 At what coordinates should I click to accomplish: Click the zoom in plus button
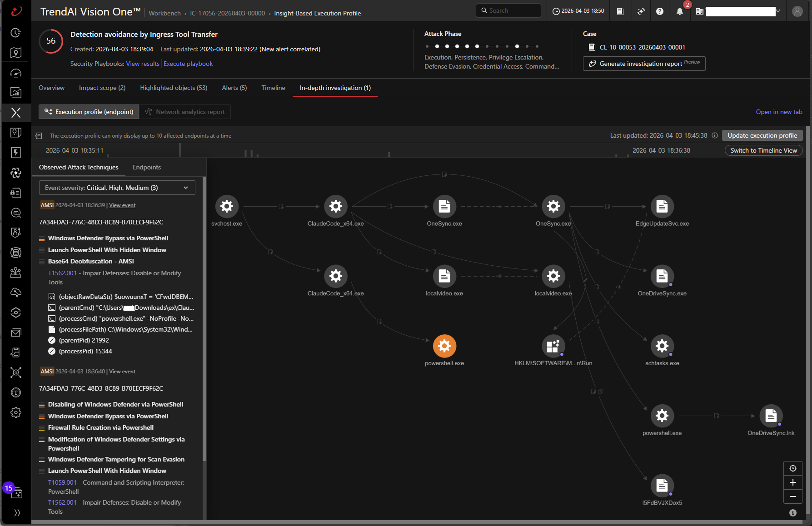tap(792, 482)
